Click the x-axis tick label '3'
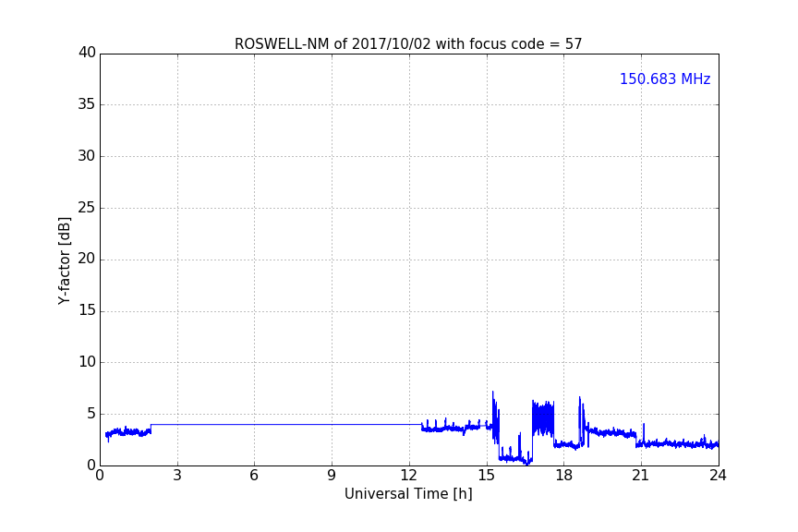The width and height of the screenshot is (798, 532). point(177,476)
